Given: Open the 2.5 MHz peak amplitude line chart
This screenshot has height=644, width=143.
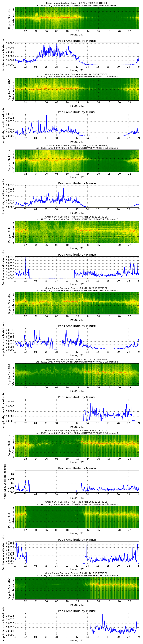Looking at the screenshot, I should (77, 54).
